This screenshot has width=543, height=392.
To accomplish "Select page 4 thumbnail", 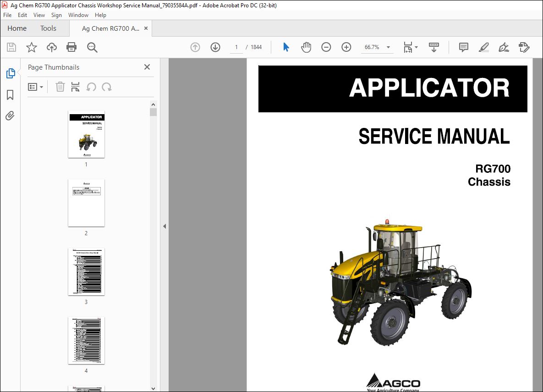I will click(86, 340).
